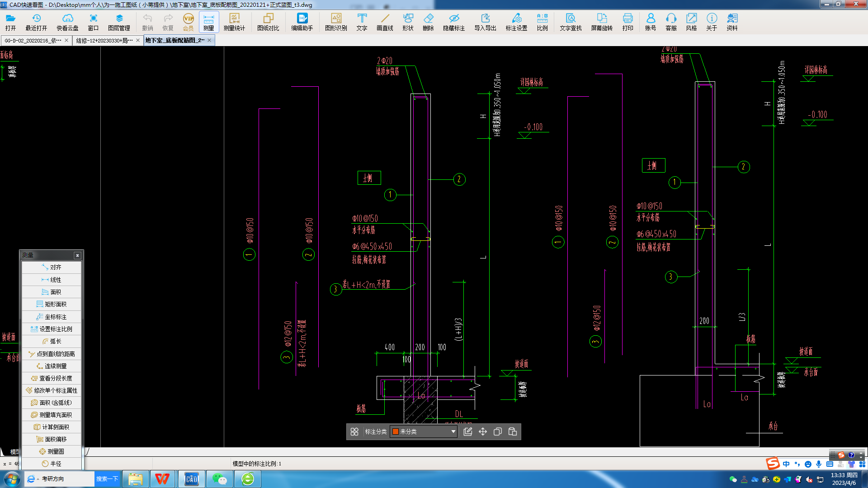Viewport: 868px width, 488px height.
Task: Click the 撤销 undo icon
Action: point(147,22)
